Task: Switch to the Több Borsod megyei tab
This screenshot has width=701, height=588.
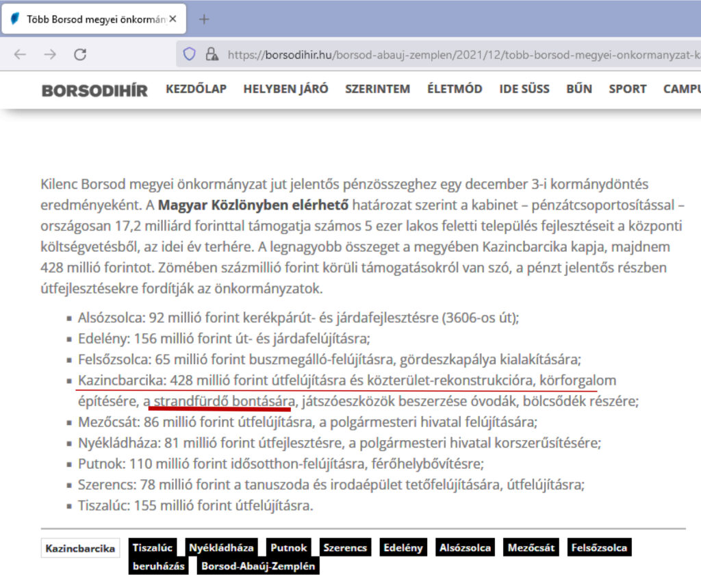Action: 89,19
